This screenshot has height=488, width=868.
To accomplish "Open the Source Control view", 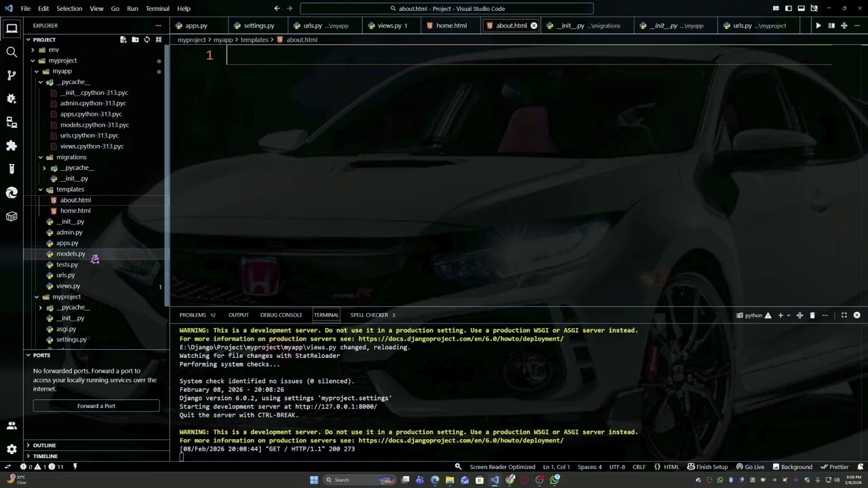I will (12, 75).
